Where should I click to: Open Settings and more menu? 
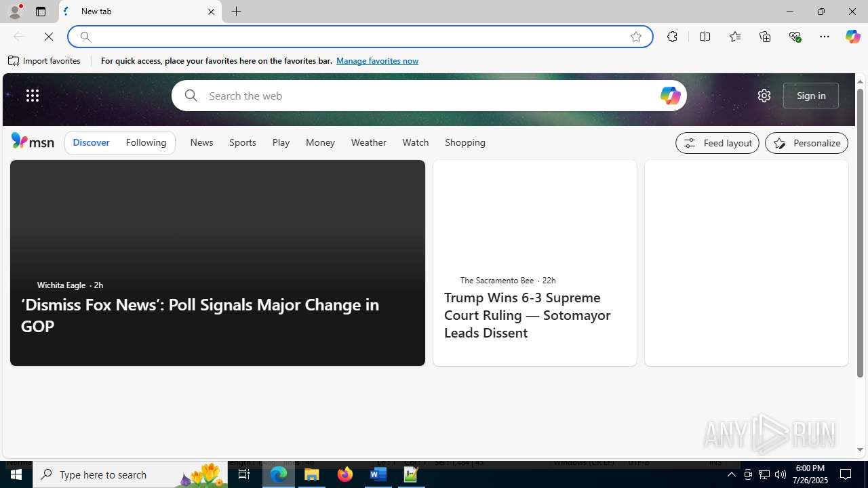click(825, 37)
